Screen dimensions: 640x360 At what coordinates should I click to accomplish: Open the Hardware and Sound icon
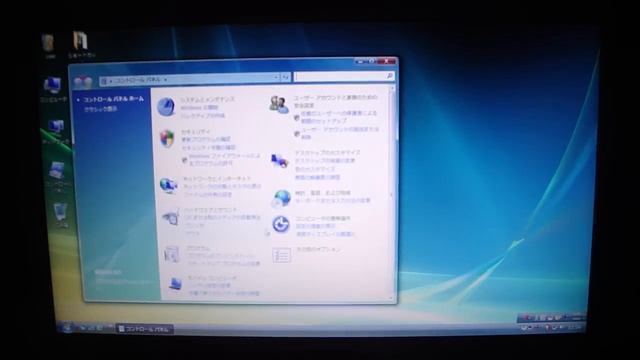(x=171, y=218)
